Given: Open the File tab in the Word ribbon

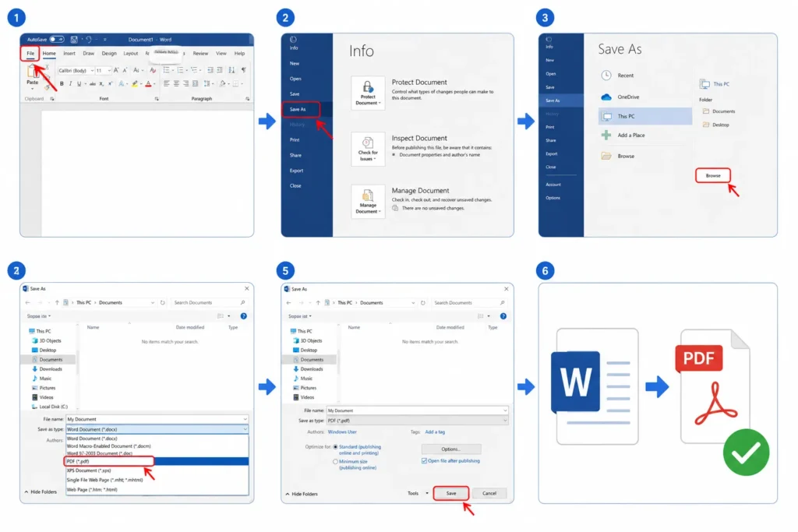Looking at the screenshot, I should [30, 54].
